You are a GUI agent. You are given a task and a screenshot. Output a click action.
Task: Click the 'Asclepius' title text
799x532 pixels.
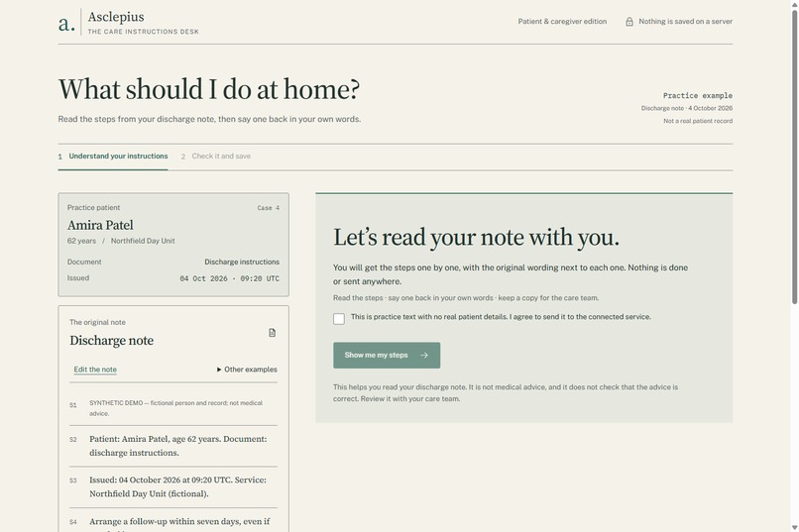tap(116, 17)
